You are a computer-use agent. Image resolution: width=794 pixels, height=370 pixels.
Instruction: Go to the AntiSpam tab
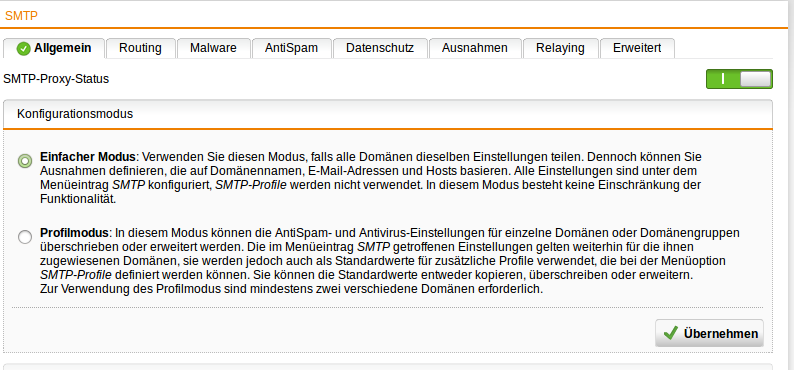291,48
